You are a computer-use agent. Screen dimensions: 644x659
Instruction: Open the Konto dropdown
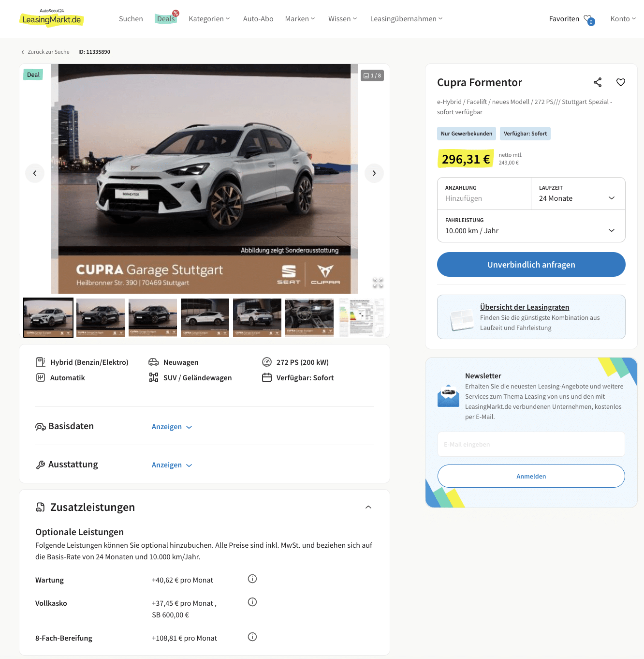pyautogui.click(x=623, y=19)
